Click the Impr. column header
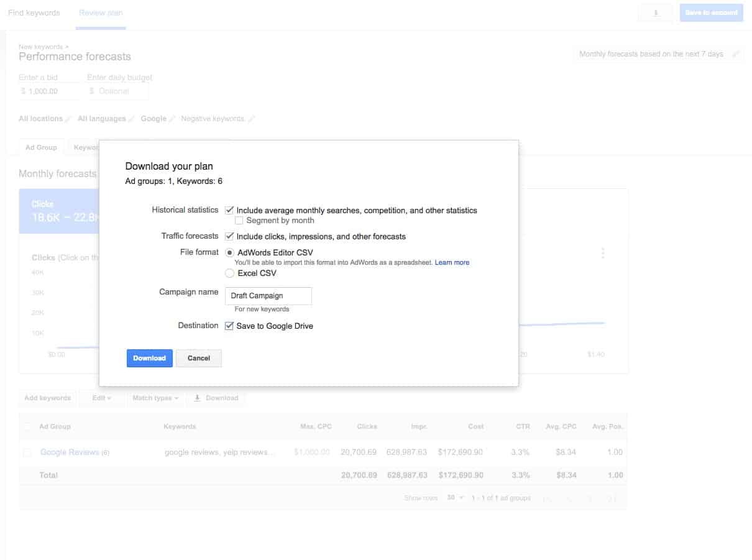Screen dimensions: 752x560 418,426
